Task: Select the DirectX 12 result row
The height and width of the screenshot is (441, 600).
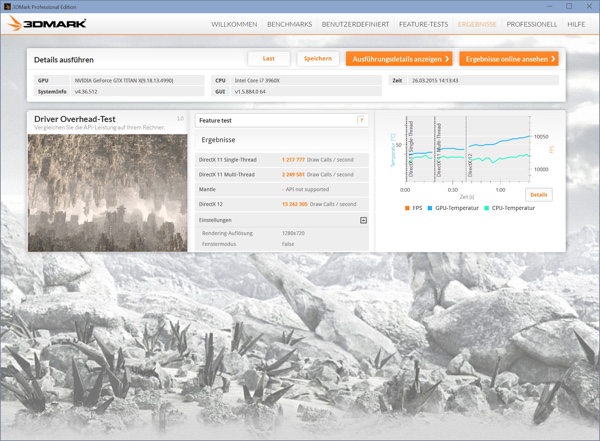Action: coord(282,204)
